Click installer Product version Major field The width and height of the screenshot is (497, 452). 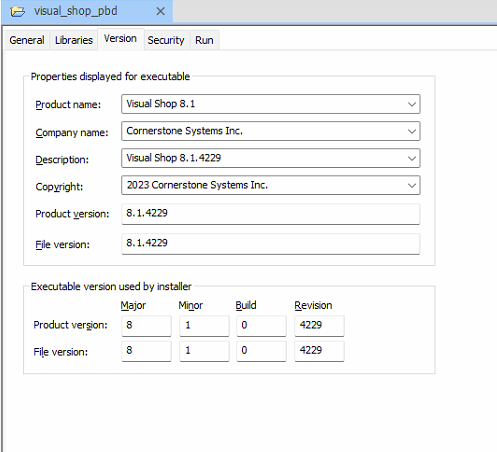pyautogui.click(x=146, y=325)
